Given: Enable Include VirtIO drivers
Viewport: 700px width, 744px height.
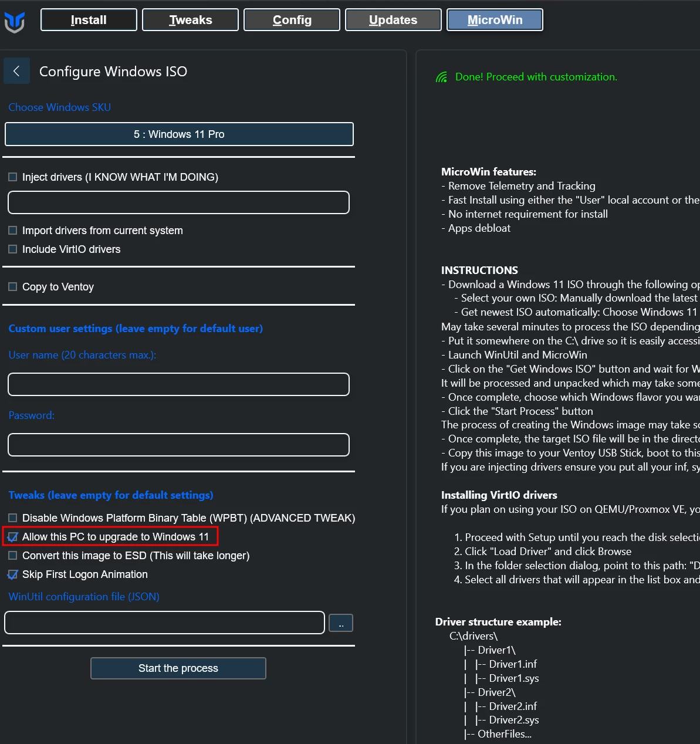Looking at the screenshot, I should [x=12, y=249].
